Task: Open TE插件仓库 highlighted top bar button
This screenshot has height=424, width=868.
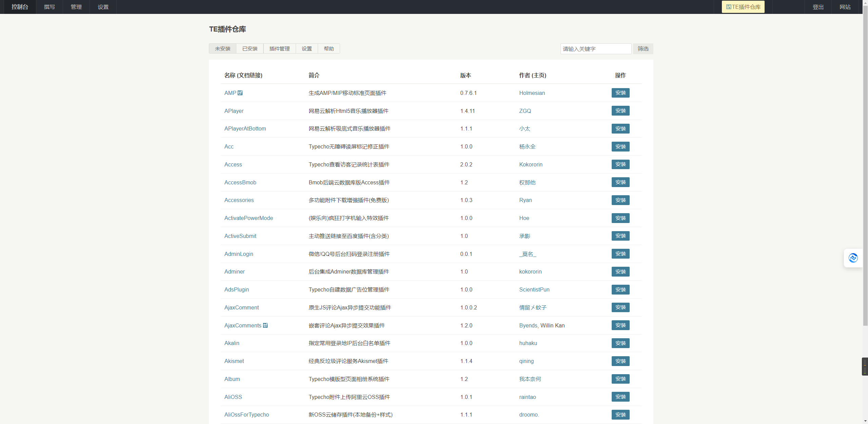Action: [x=743, y=7]
